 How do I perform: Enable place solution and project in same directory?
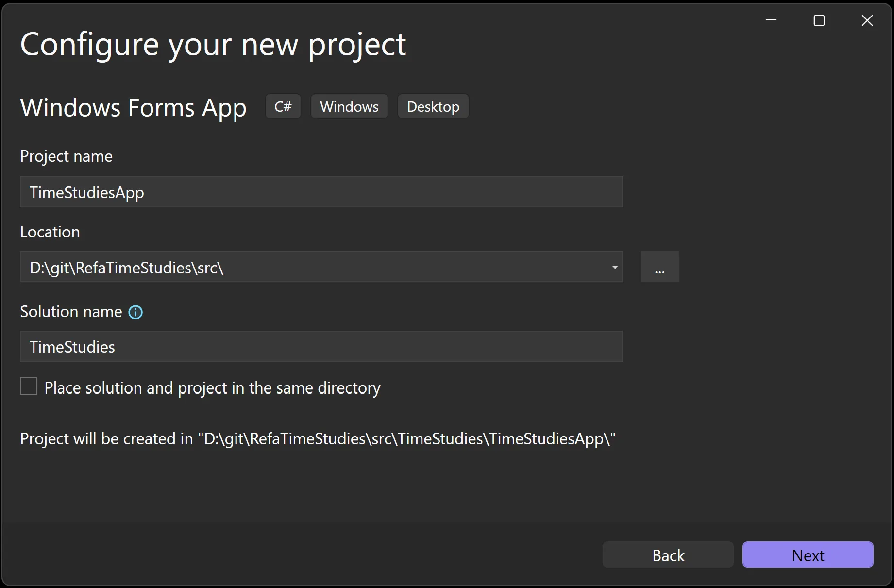click(x=29, y=386)
